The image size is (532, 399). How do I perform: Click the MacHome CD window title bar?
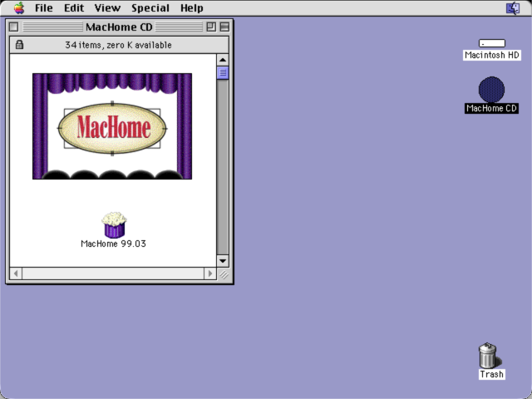(119, 27)
